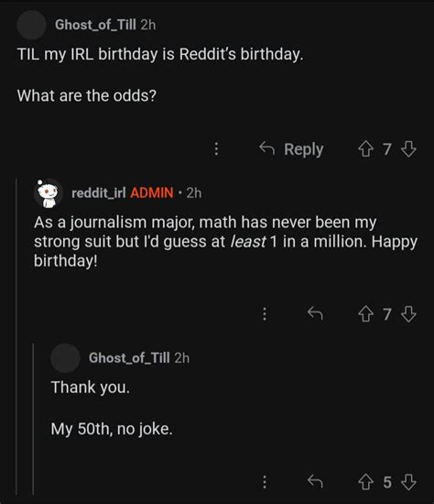
Task: Collapse nested reply via inner thread line
Action: coord(33,419)
